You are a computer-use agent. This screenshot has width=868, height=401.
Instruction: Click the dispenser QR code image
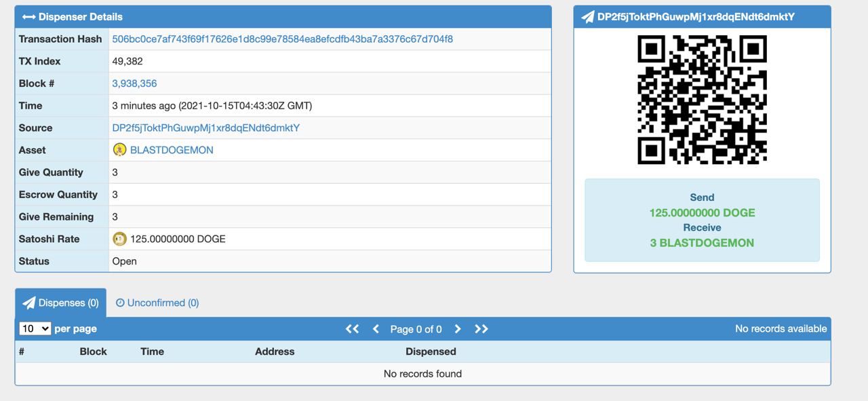coord(702,100)
